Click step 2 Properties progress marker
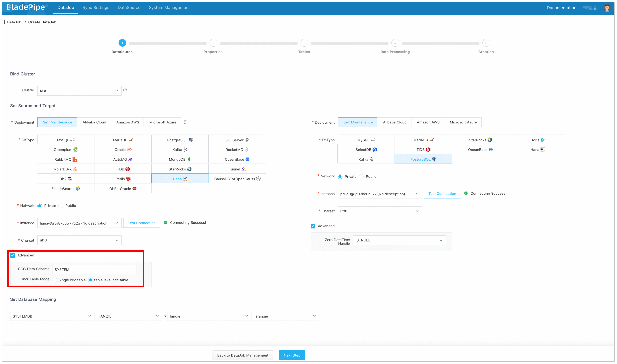Viewport: 617px width, 364px height. click(213, 43)
